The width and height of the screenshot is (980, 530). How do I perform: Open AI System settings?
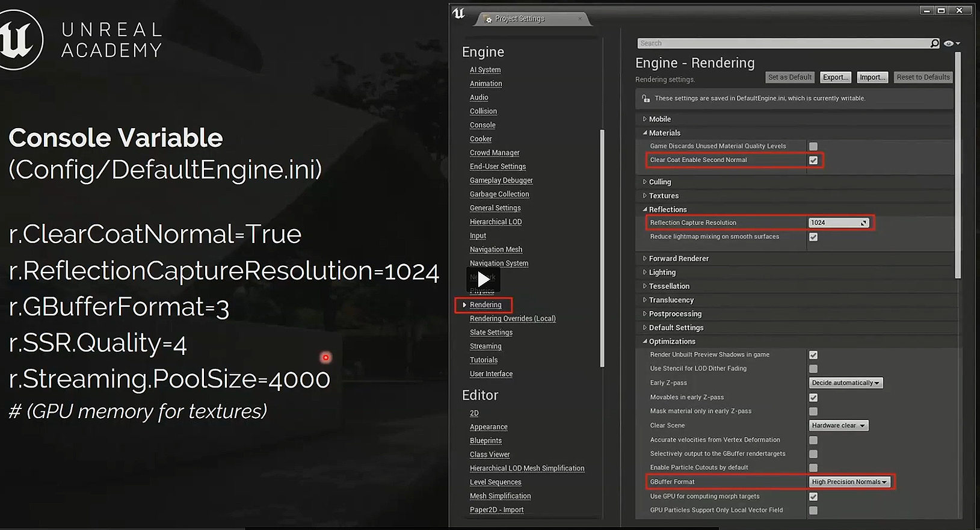(485, 70)
